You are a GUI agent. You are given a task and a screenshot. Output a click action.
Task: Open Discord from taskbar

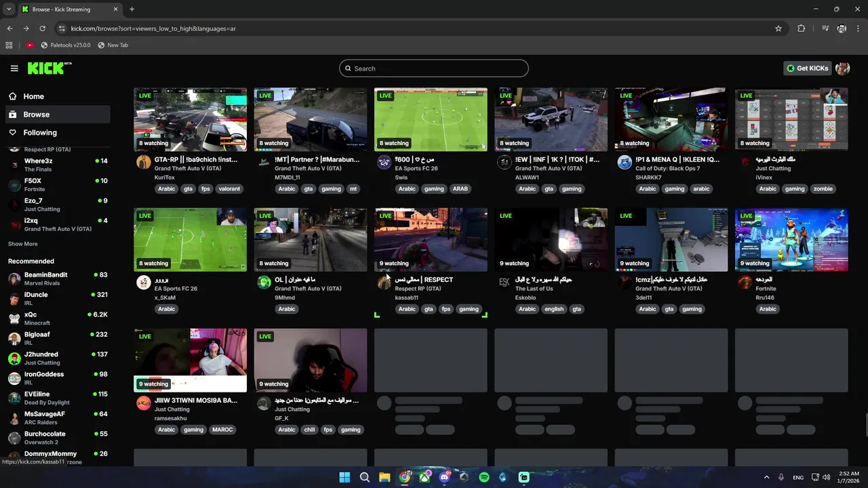coord(444,477)
